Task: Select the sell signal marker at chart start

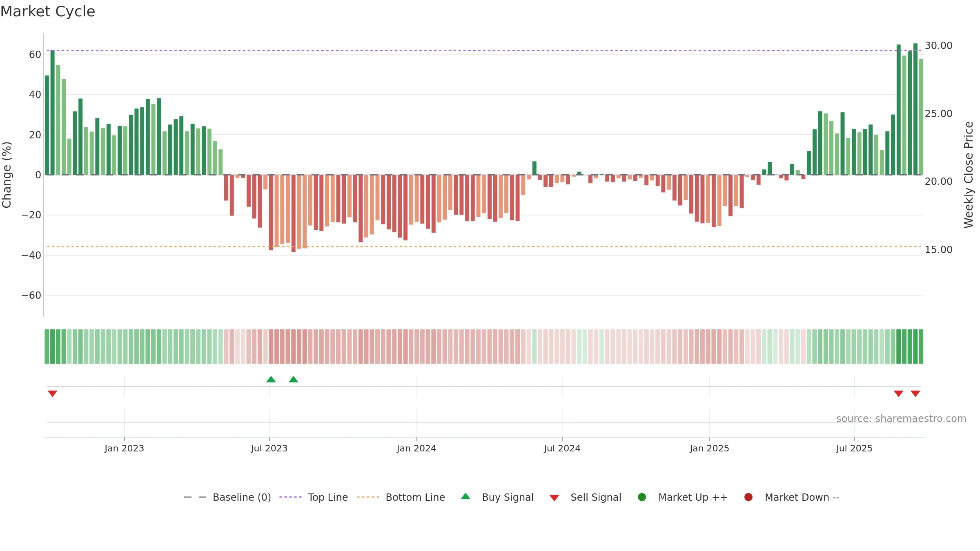Action: pyautogui.click(x=52, y=393)
